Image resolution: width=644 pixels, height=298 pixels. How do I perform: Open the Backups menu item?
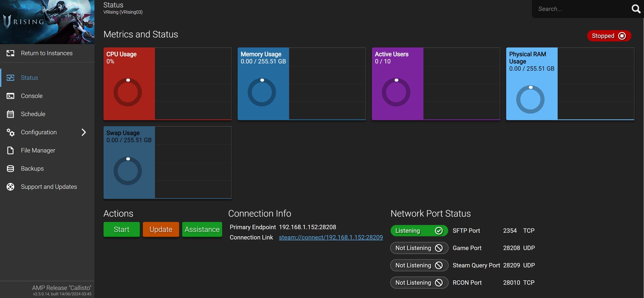pos(32,169)
